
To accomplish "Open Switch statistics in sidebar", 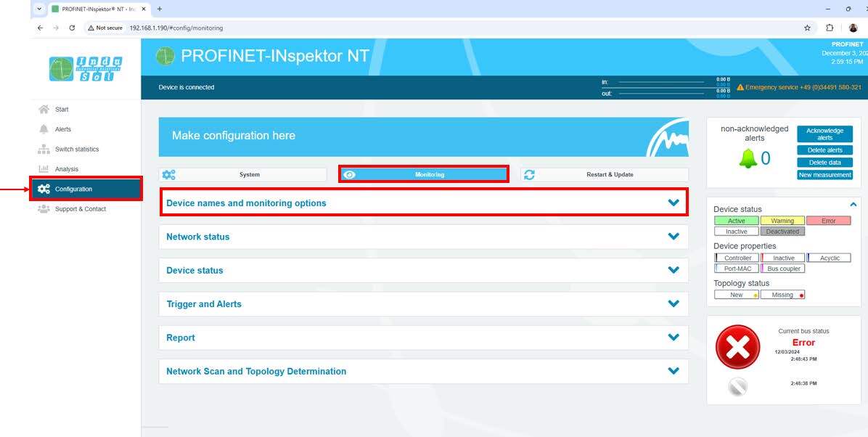I will pyautogui.click(x=77, y=149).
